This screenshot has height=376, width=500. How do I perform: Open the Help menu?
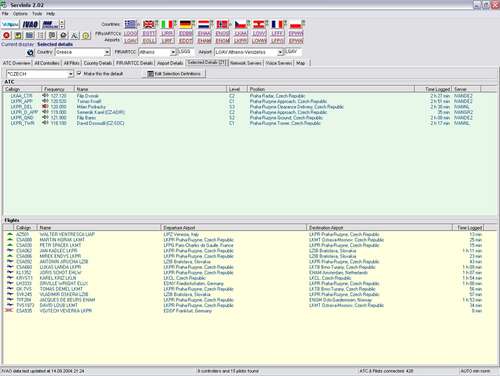pyautogui.click(x=50, y=14)
